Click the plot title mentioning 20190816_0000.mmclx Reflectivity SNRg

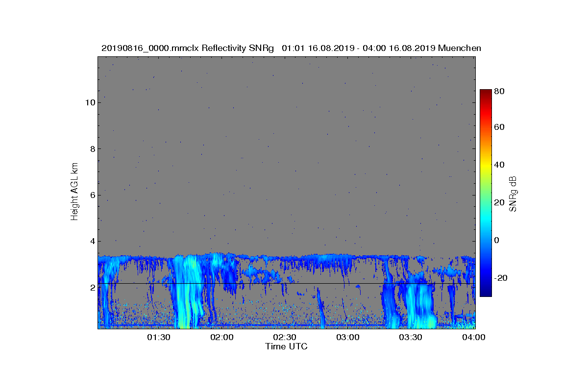[291, 48]
